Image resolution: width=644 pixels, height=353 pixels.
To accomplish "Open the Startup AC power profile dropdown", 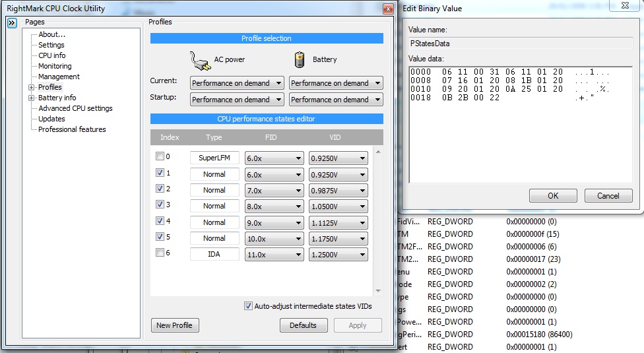I will coord(237,100).
